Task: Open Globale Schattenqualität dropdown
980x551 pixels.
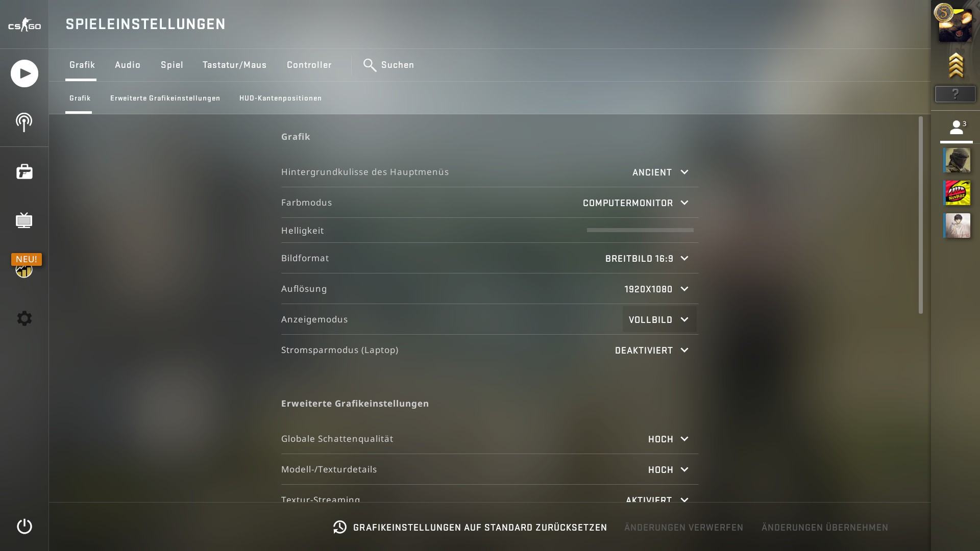Action: [669, 439]
